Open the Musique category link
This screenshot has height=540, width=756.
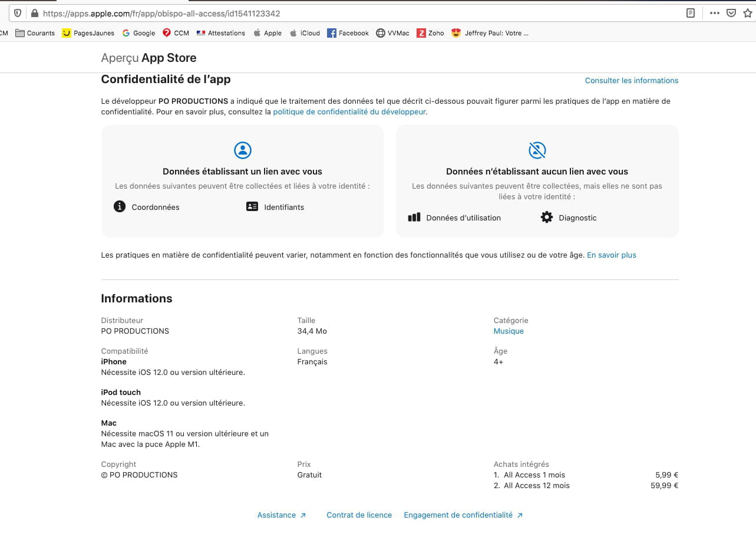click(509, 331)
